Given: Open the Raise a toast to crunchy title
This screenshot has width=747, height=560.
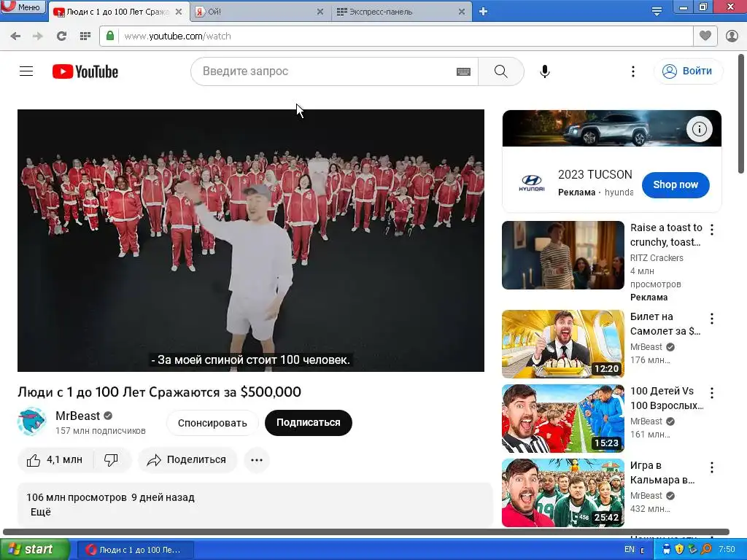Looking at the screenshot, I should point(667,235).
